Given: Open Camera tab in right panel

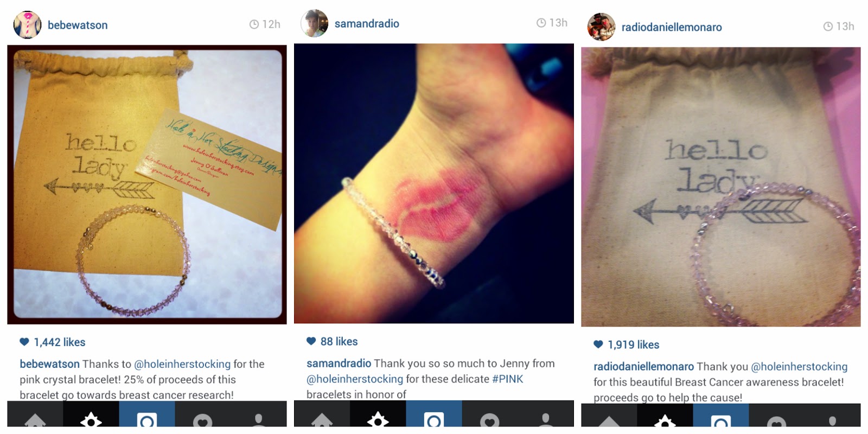Looking at the screenshot, I should pos(721,418).
